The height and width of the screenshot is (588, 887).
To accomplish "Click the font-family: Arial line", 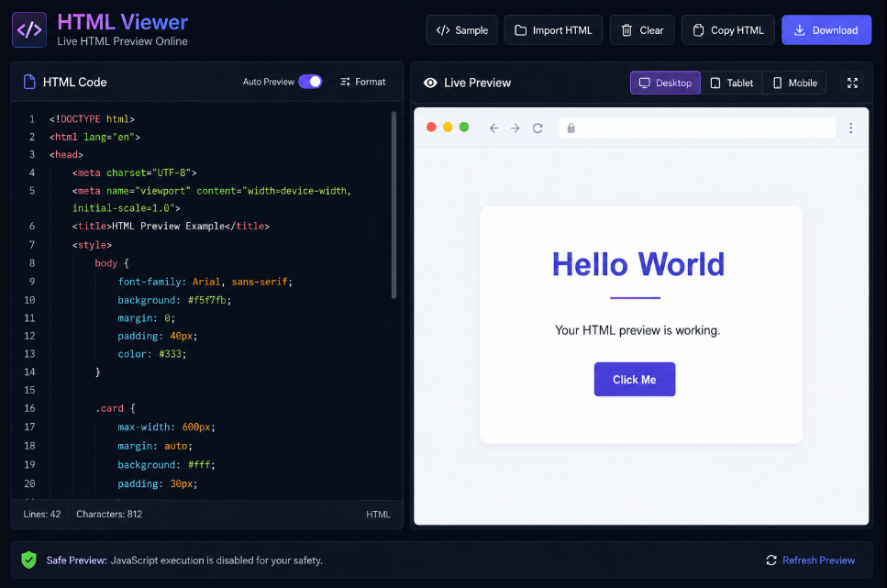I will [x=205, y=282].
